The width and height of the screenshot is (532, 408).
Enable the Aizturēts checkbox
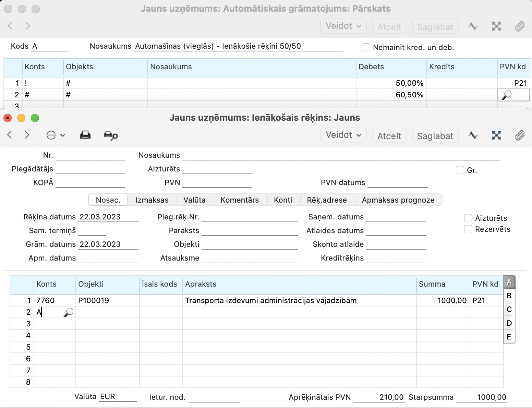point(468,218)
